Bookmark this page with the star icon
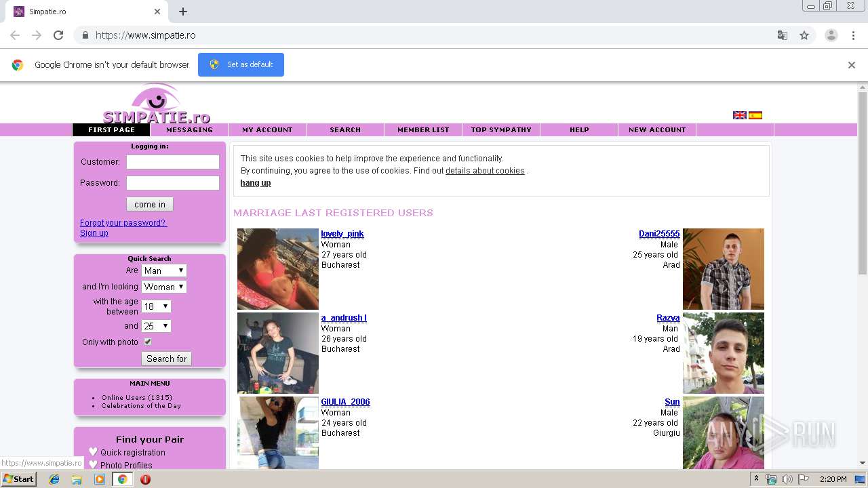 tap(804, 35)
